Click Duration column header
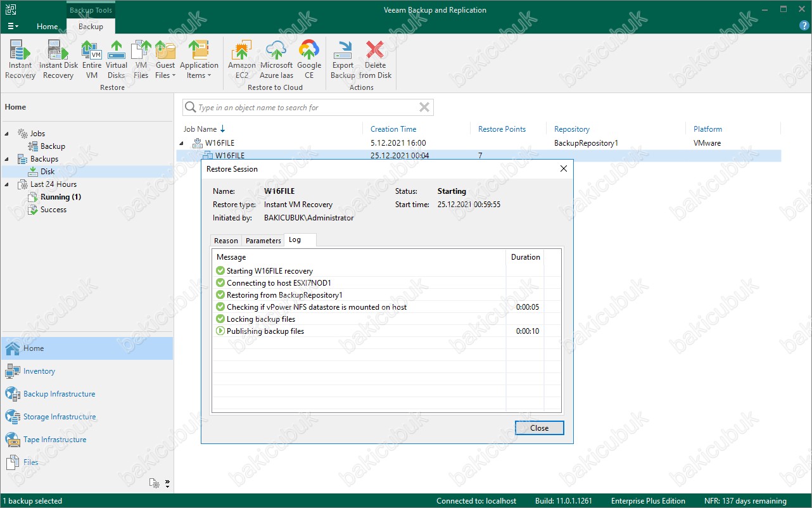The width and height of the screenshot is (812, 508). coord(525,257)
